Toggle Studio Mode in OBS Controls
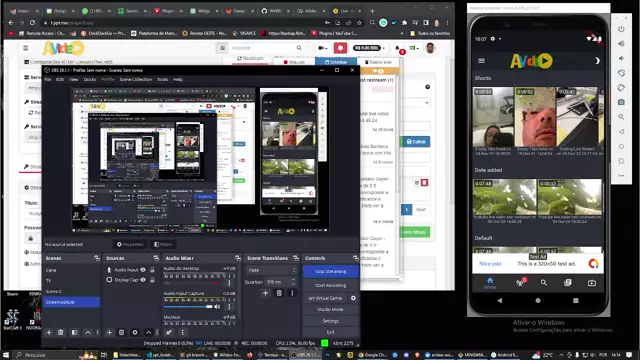This screenshot has width=640, height=360. coord(331,309)
